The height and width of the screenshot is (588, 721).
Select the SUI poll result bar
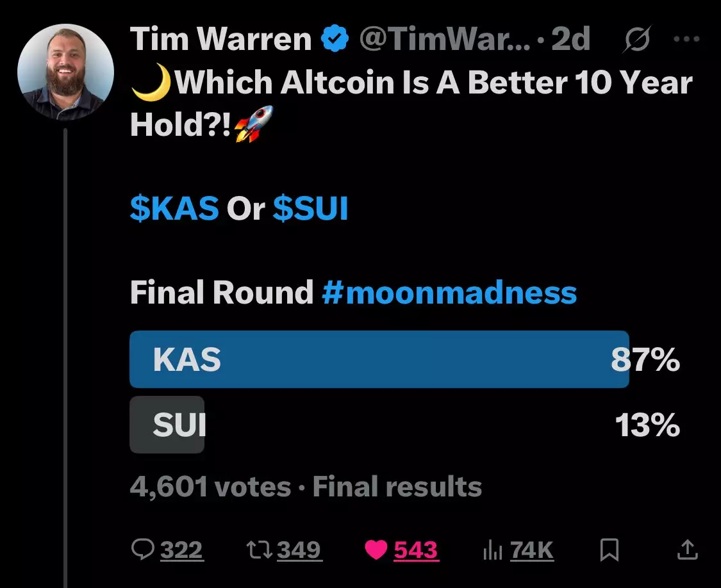coord(167,425)
